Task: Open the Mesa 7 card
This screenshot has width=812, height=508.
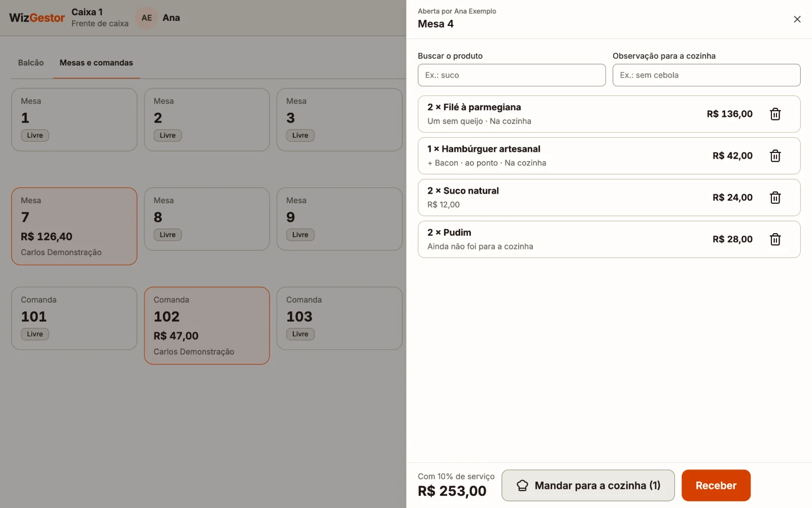Action: click(74, 226)
